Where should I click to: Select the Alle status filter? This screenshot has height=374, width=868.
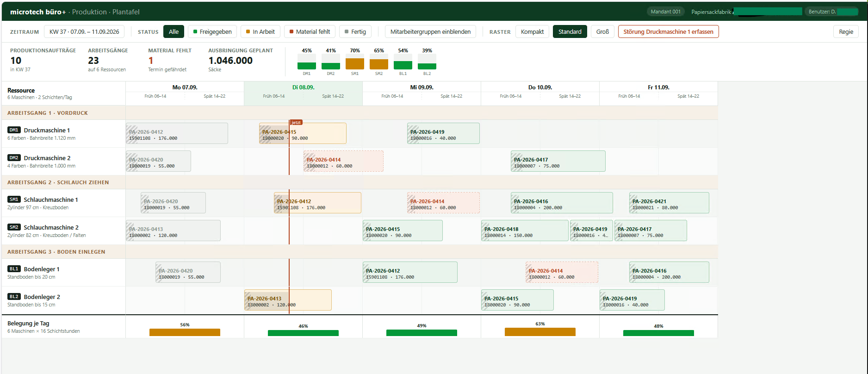174,31
